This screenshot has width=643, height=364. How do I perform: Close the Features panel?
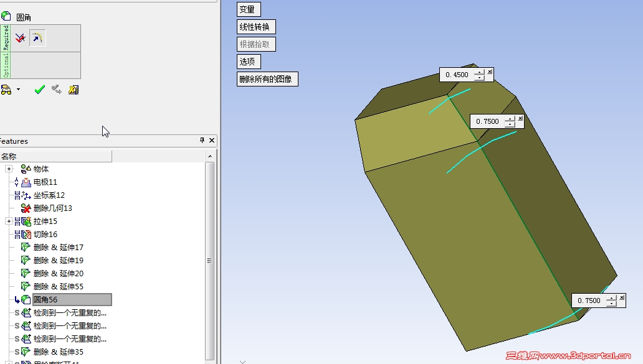tap(212, 141)
